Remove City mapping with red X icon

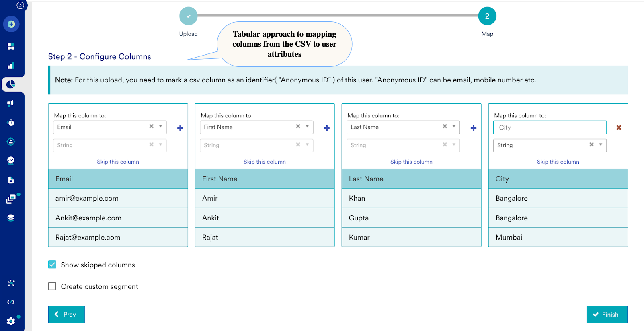(619, 127)
